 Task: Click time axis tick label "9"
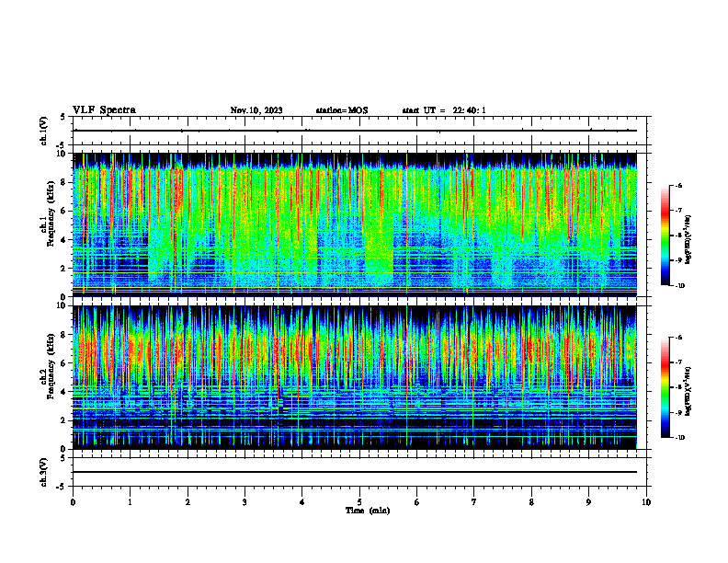pyautogui.click(x=588, y=502)
